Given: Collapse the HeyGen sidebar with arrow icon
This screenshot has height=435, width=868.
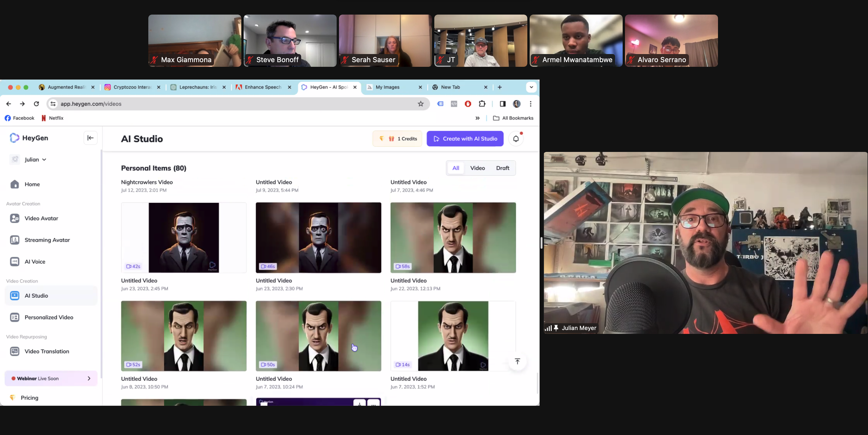Looking at the screenshot, I should pos(90,138).
